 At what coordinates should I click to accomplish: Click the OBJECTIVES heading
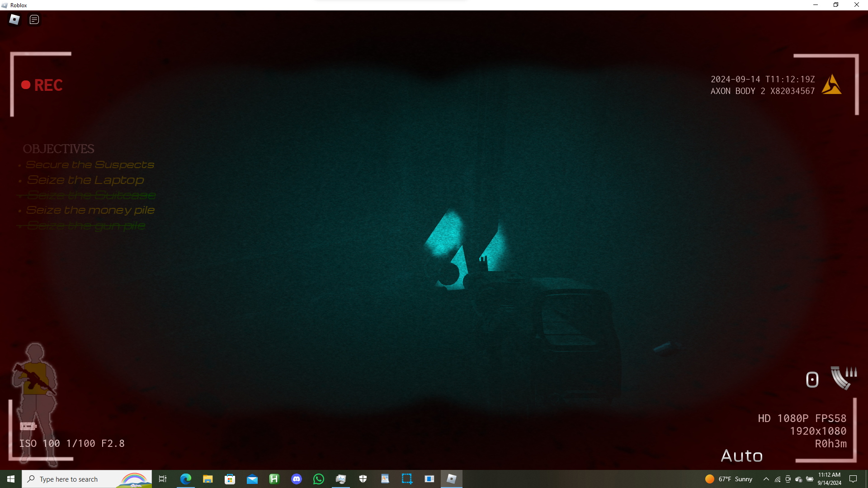(58, 149)
